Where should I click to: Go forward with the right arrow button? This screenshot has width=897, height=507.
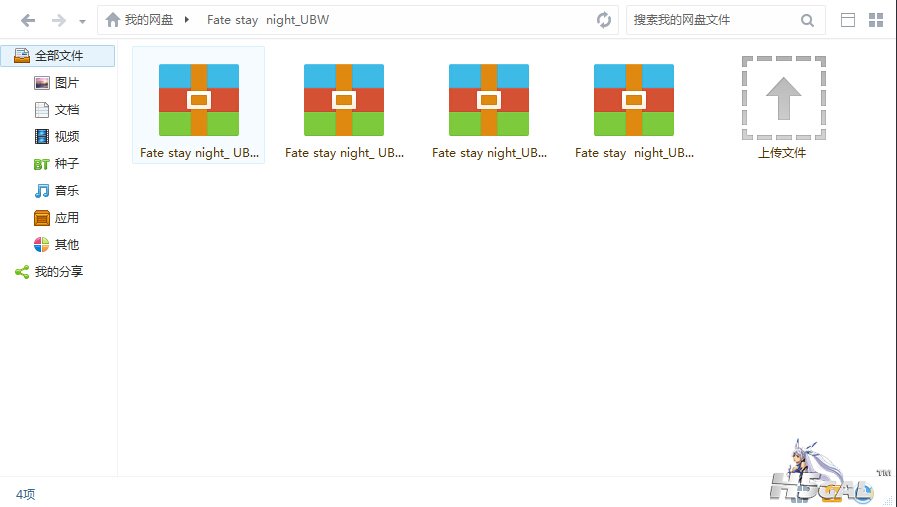58,21
